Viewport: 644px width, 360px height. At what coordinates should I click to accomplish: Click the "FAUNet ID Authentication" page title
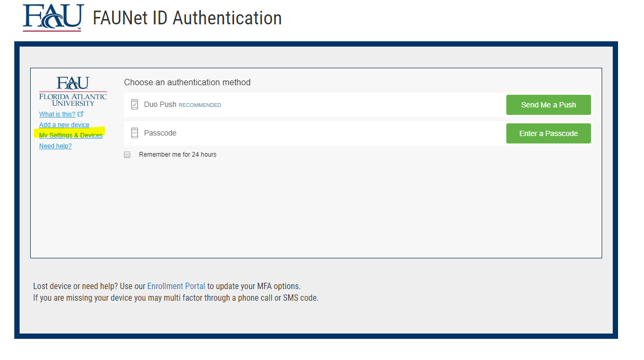tap(186, 17)
